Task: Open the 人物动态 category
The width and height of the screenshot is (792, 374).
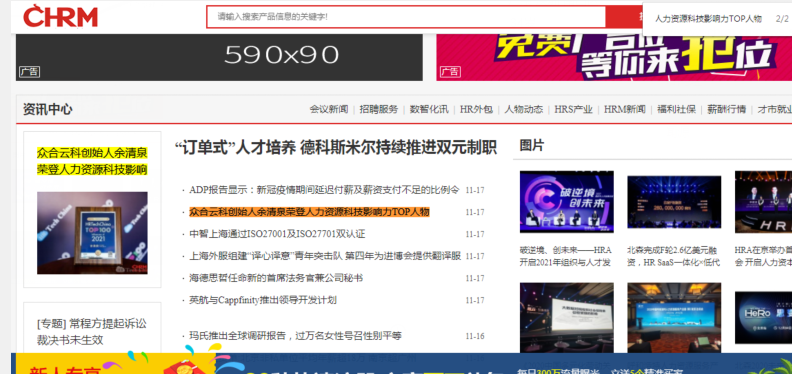Action: coord(523,109)
